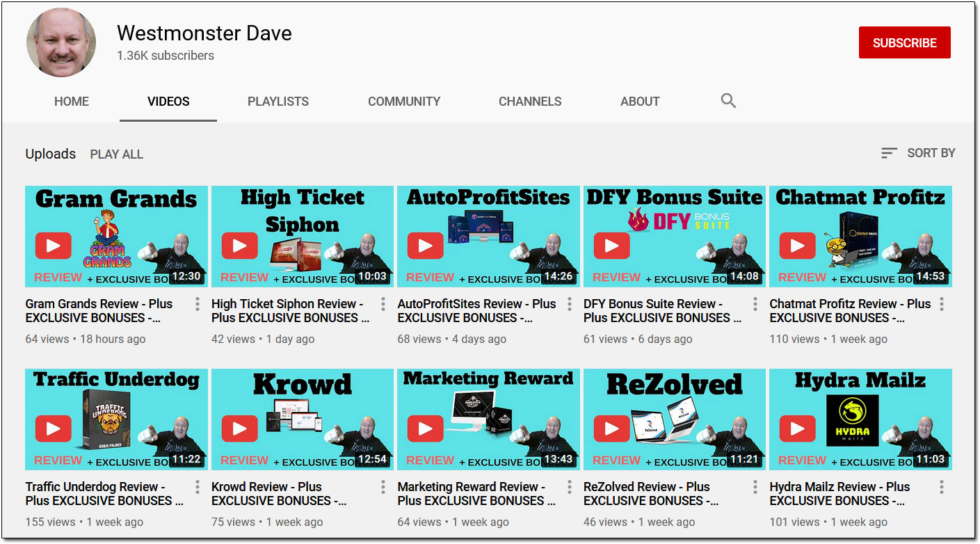Screen dimensions: 980x544
Task: Click the '101 views • 1 week ago' text
Action: pos(828,522)
